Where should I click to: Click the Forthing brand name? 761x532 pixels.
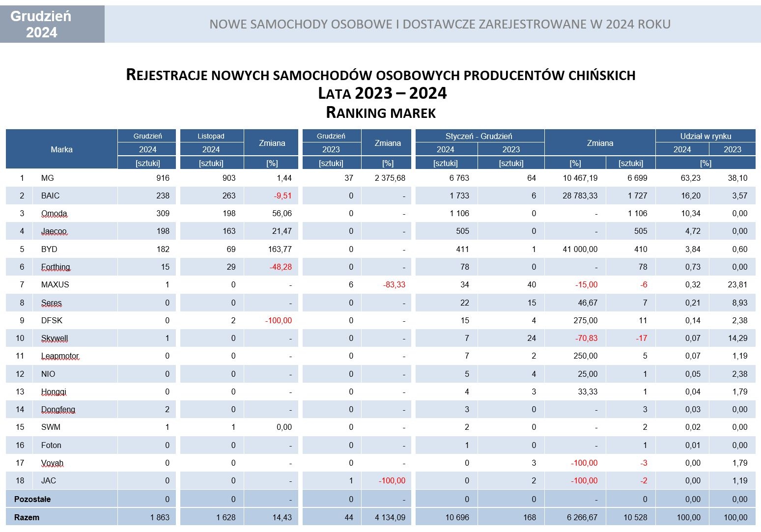(x=56, y=267)
